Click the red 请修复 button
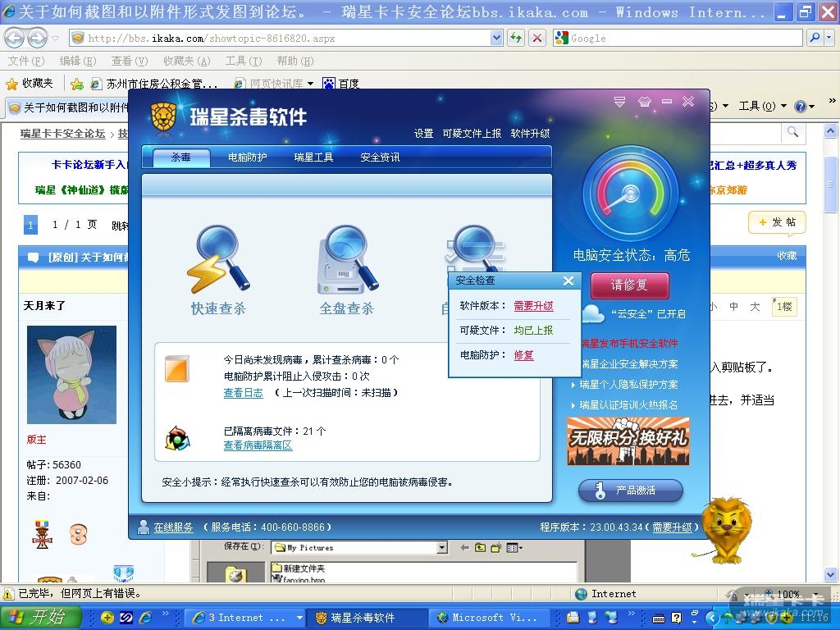 [x=629, y=285]
